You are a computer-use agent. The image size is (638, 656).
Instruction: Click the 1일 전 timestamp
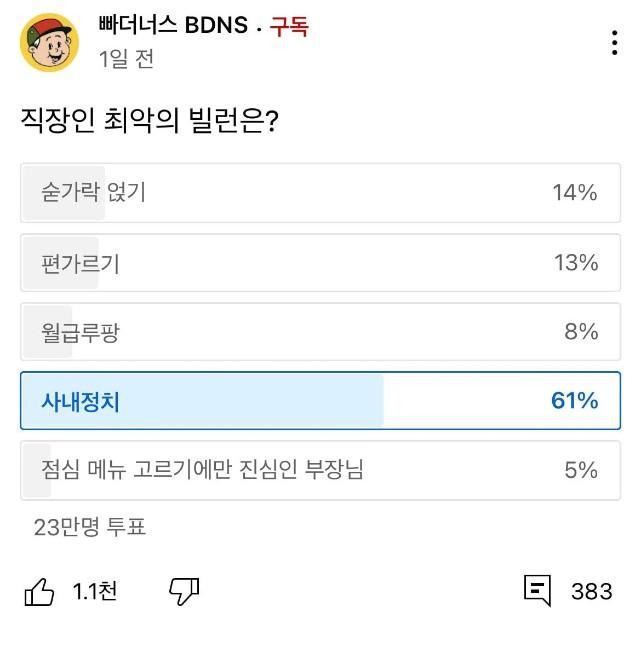pyautogui.click(x=126, y=59)
